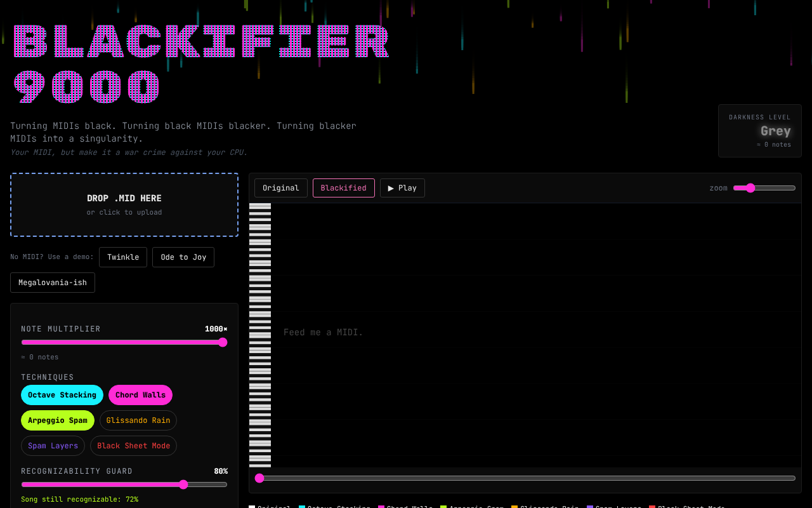Image resolution: width=812 pixels, height=508 pixels.
Task: Click the 'TECHNIQUES' section label
Action: point(48,377)
